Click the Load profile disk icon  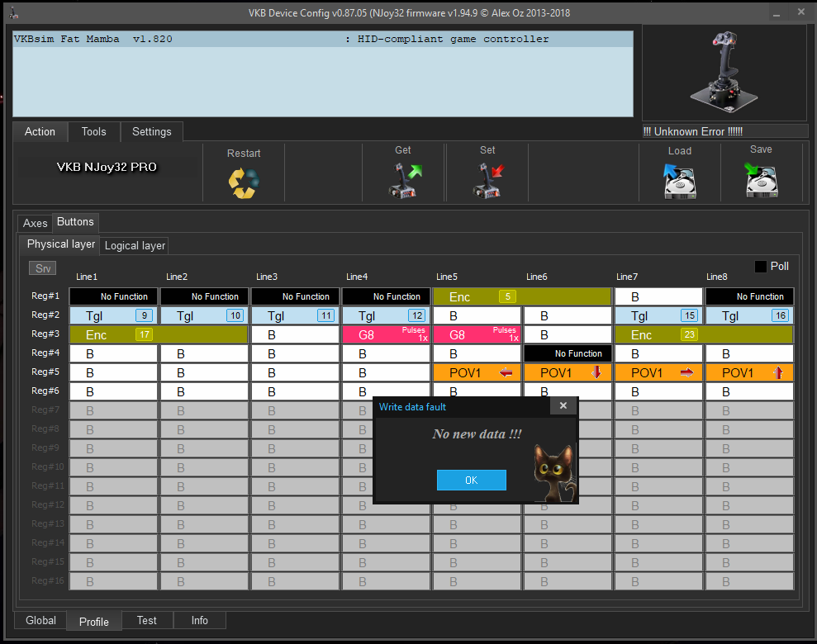(x=680, y=181)
